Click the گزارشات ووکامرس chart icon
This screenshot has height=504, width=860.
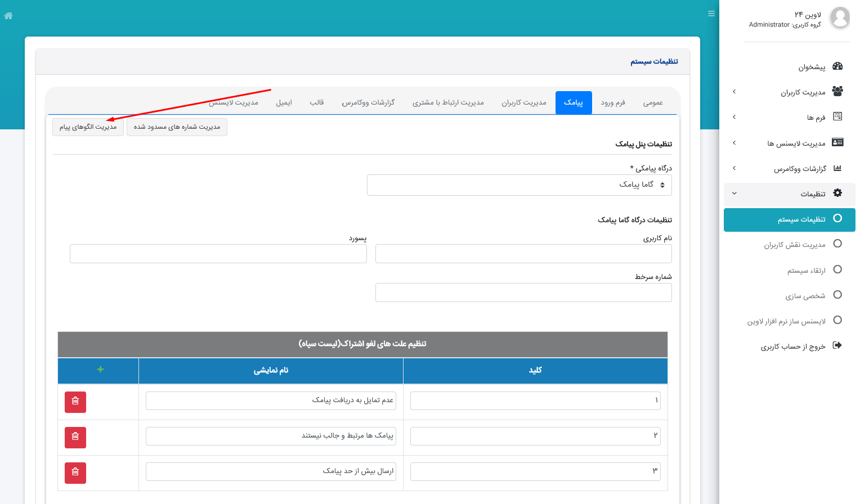[x=837, y=168]
